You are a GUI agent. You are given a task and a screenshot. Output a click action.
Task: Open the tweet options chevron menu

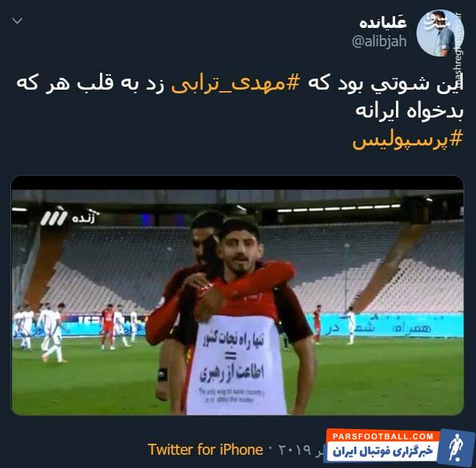coord(18,21)
